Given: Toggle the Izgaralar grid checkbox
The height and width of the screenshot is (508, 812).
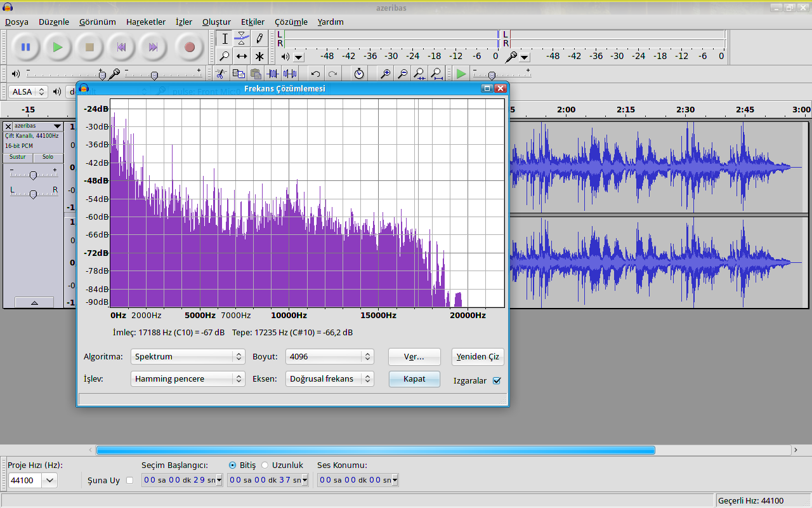Looking at the screenshot, I should coord(497,381).
